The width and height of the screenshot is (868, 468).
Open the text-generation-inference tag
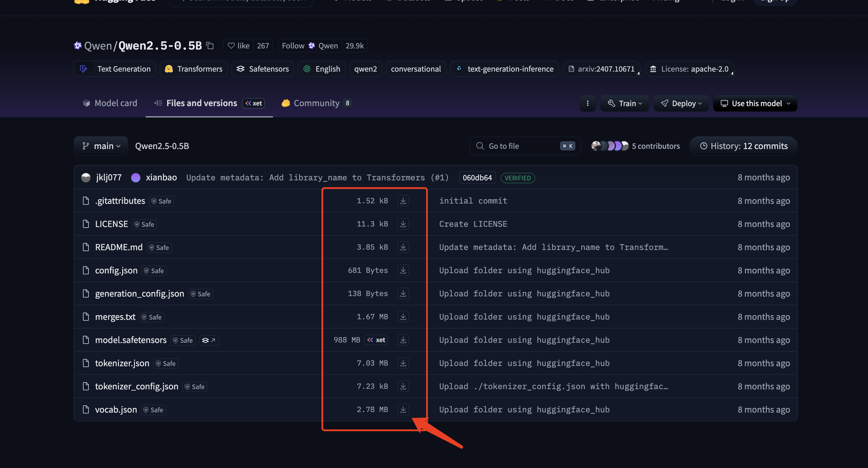pos(504,69)
